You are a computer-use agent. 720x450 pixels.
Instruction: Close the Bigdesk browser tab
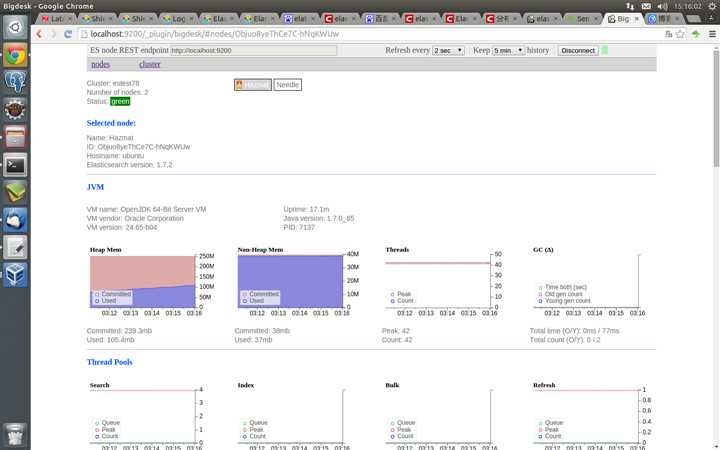click(636, 19)
